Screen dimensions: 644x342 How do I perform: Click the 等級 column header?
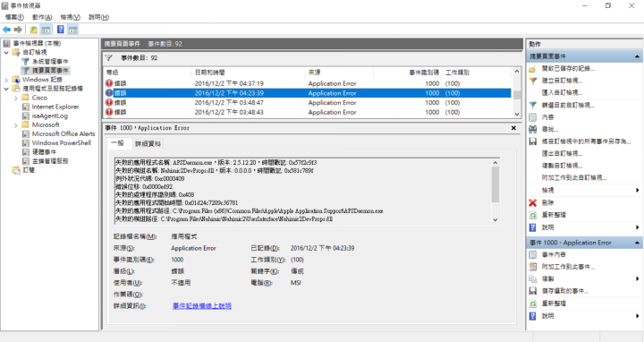click(148, 73)
